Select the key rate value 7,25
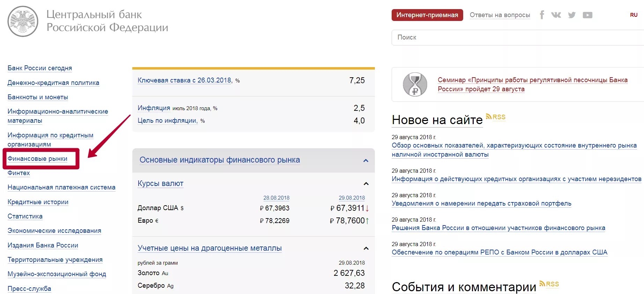 357,80
